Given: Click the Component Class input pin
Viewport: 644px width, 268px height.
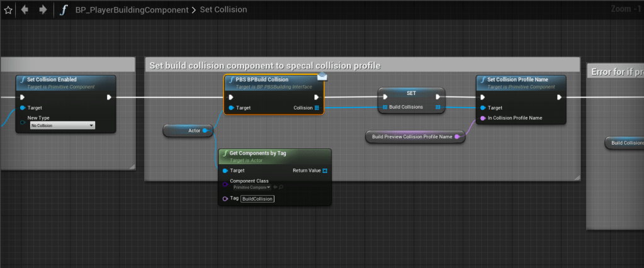Looking at the screenshot, I should click(225, 184).
